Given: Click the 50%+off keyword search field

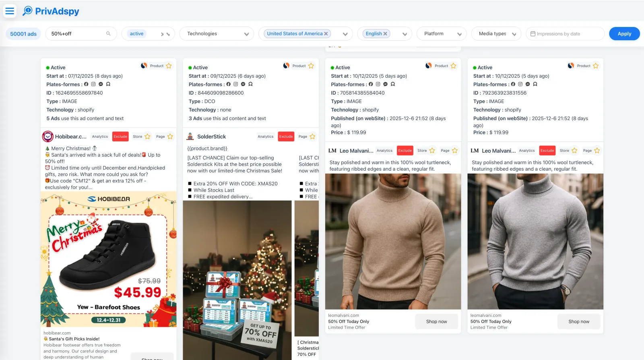Looking at the screenshot, I should (81, 34).
